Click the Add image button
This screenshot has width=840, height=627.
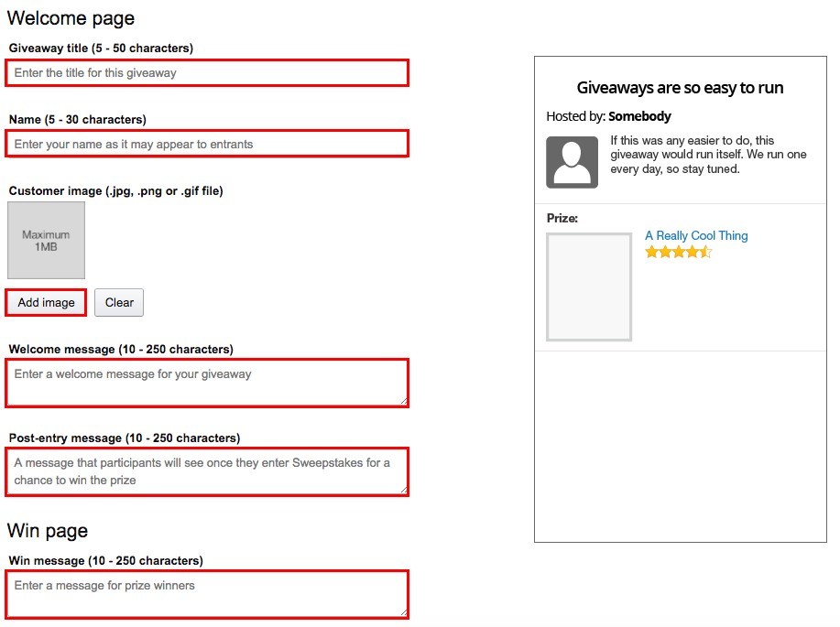click(x=46, y=303)
